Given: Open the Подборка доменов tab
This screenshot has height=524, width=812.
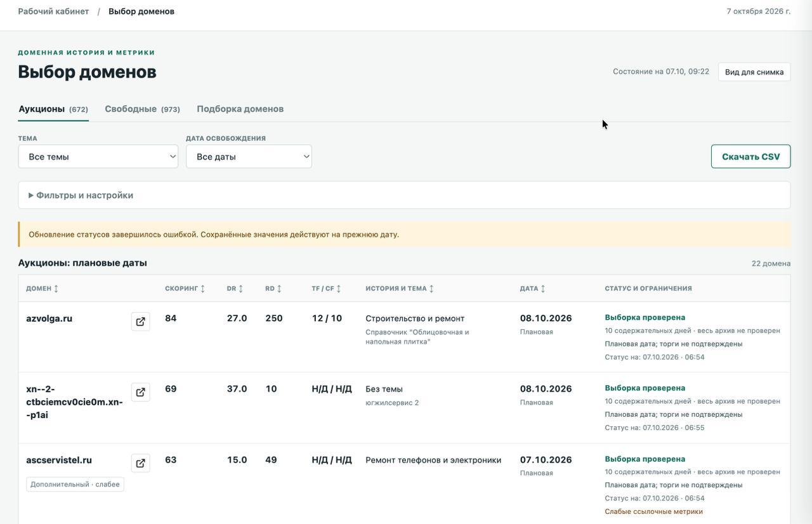Looking at the screenshot, I should coord(240,109).
